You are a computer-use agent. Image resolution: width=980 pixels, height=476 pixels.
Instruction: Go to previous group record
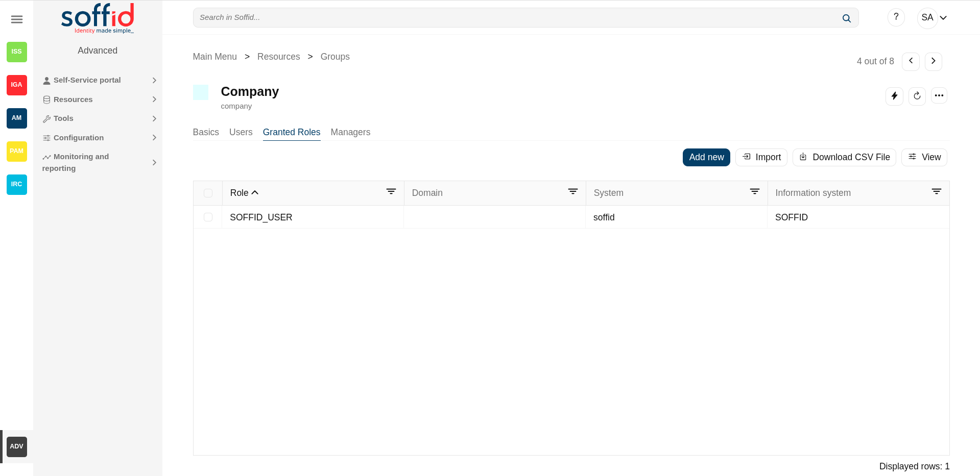[911, 61]
